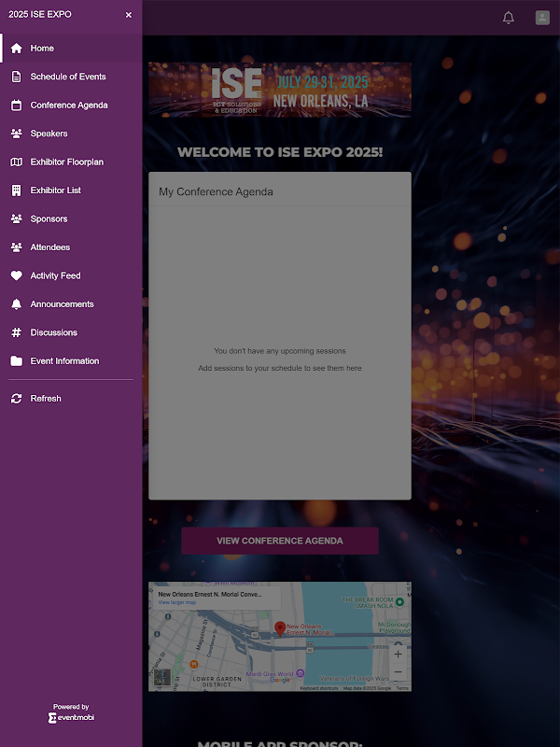Click the Activity Feed heart icon
The image size is (560, 747).
click(16, 275)
